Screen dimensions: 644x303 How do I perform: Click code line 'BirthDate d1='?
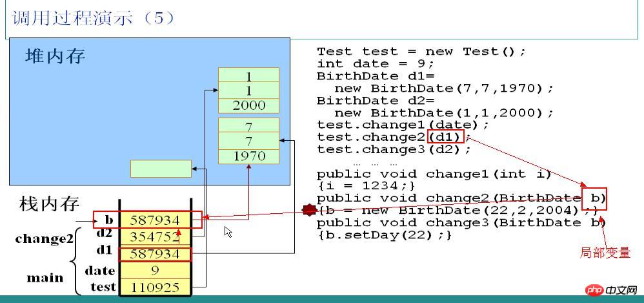point(376,76)
